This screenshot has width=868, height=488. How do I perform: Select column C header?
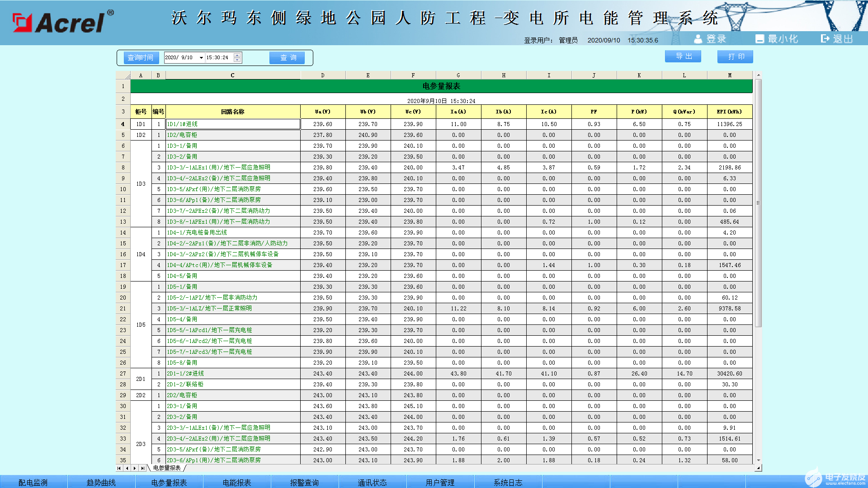(232, 75)
